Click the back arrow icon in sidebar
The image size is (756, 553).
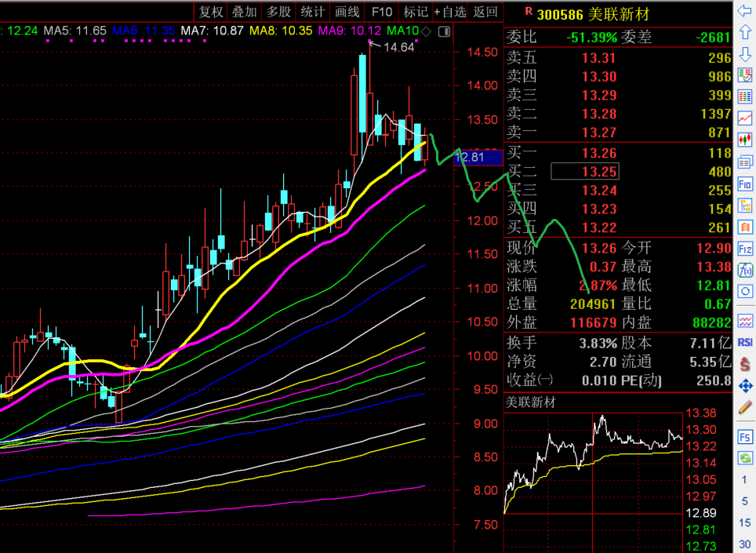pos(745,10)
